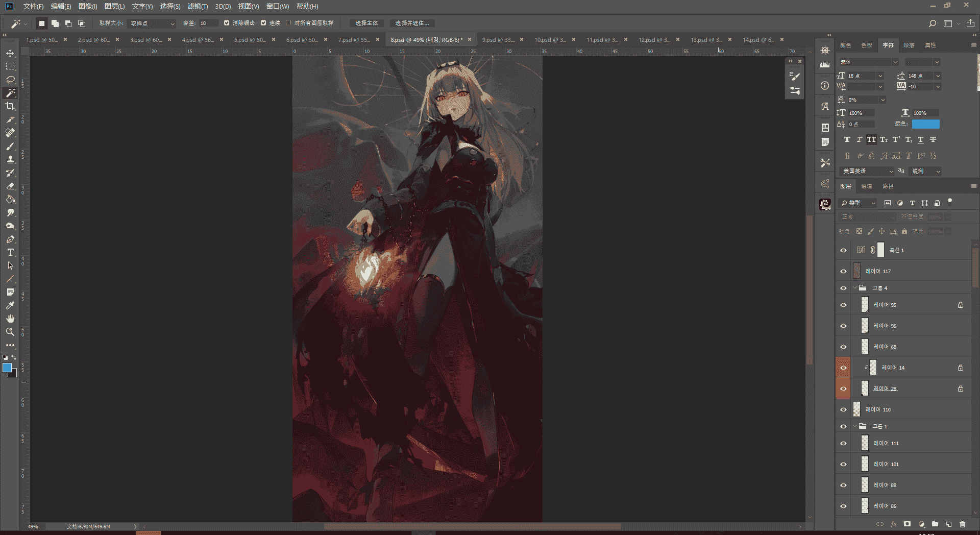Select the Paint Bucket tool
Screen dimensions: 980x535
click(x=10, y=199)
